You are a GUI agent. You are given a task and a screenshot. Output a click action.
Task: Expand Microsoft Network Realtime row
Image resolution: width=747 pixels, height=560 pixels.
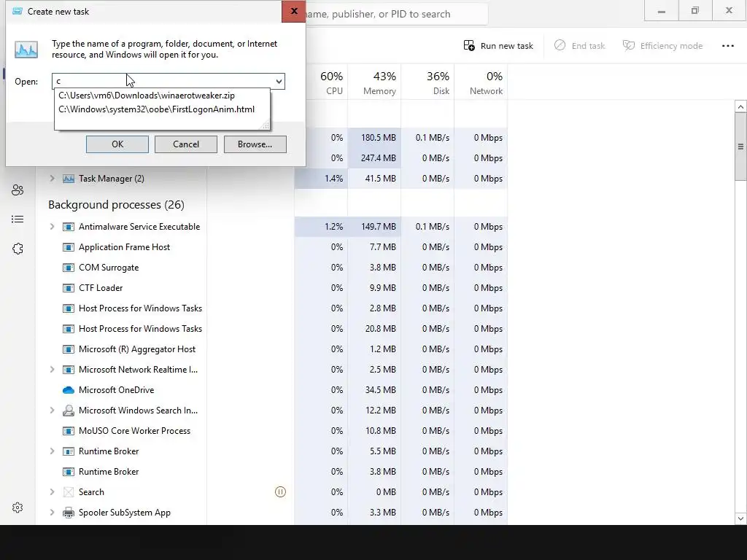click(52, 370)
